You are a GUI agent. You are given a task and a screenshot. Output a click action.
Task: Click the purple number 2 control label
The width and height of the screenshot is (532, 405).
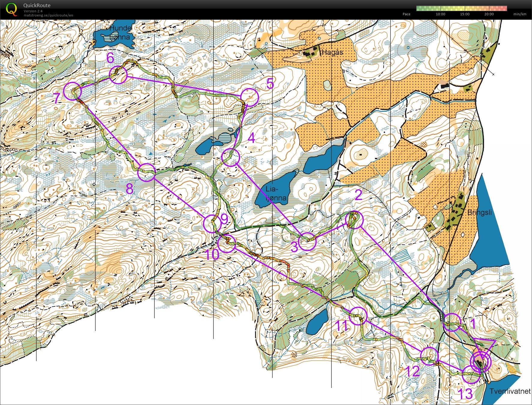(358, 195)
